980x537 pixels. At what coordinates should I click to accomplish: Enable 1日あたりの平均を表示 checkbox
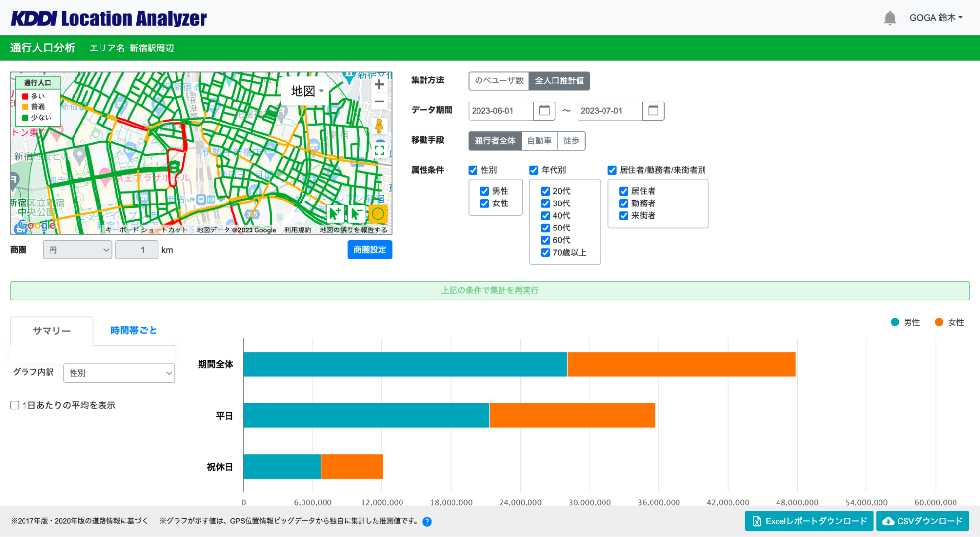pyautogui.click(x=15, y=405)
